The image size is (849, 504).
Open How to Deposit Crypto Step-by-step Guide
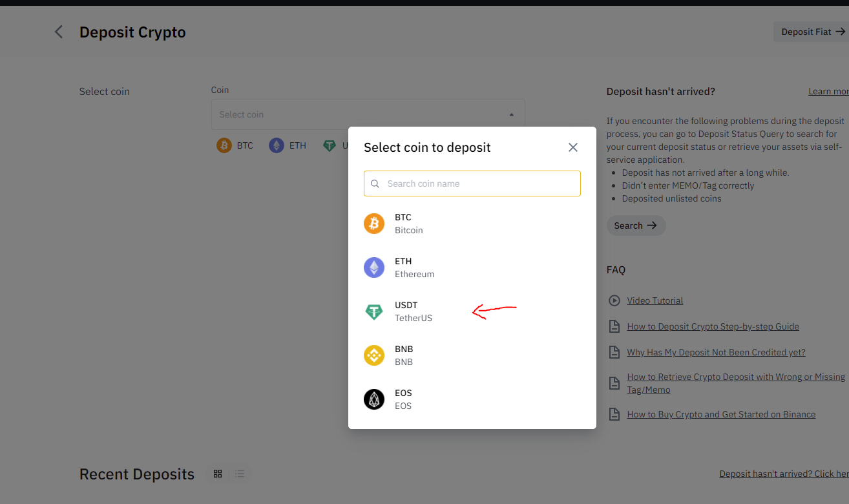click(x=713, y=326)
